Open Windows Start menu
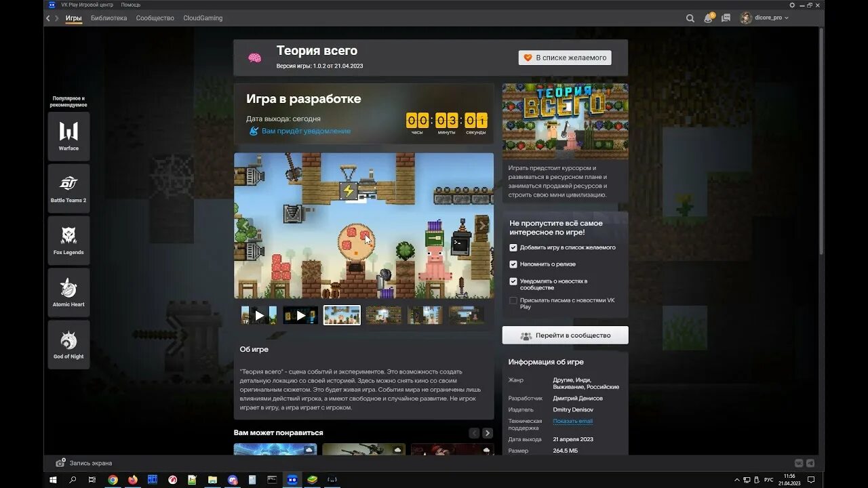868x488 pixels. point(53,480)
